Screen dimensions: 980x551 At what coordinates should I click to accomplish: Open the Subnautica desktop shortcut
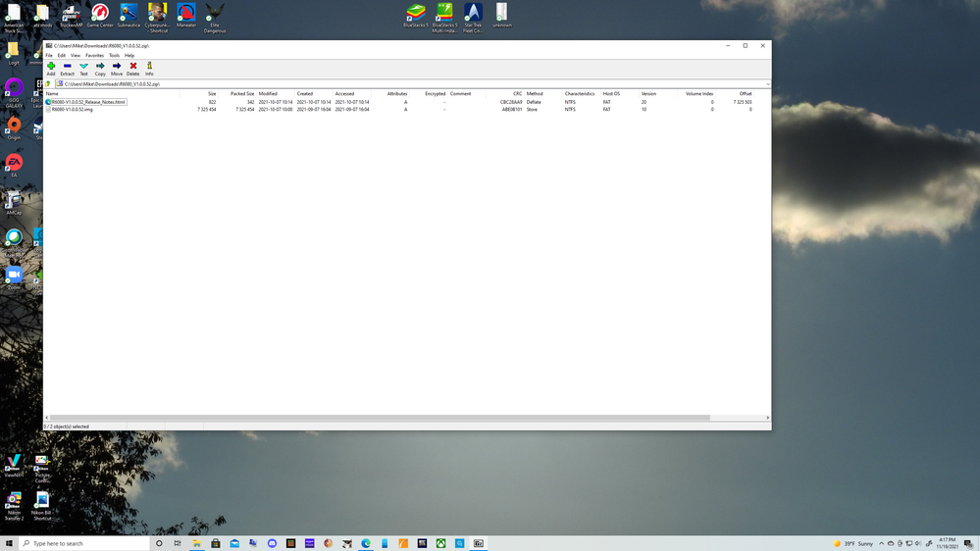129,16
